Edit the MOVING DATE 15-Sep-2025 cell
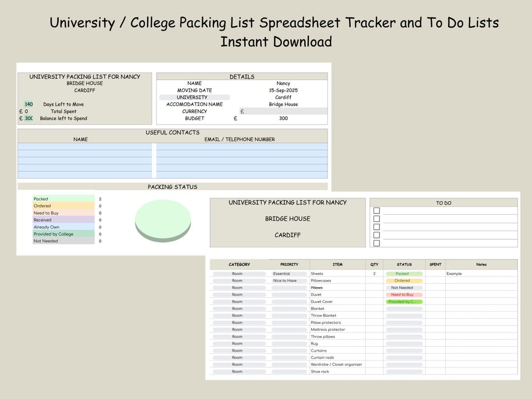 coord(283,90)
